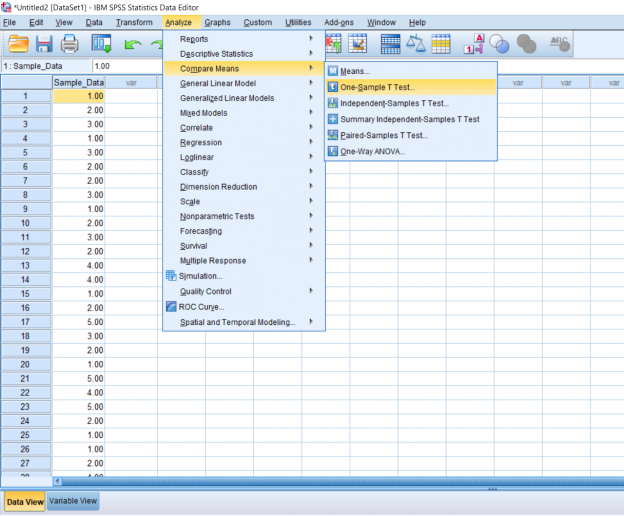Open the Transform menu
624x516 pixels.
(134, 22)
